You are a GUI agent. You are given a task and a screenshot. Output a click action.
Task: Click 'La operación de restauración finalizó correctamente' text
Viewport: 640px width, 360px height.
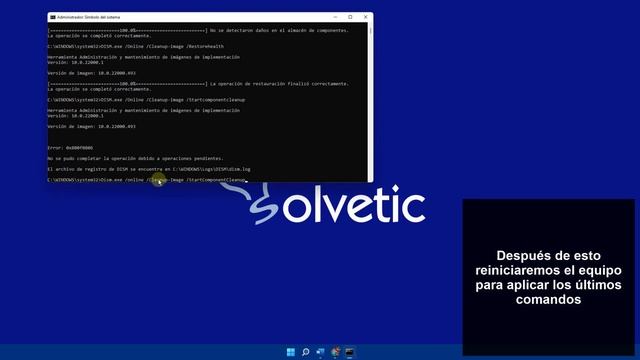[x=279, y=84]
